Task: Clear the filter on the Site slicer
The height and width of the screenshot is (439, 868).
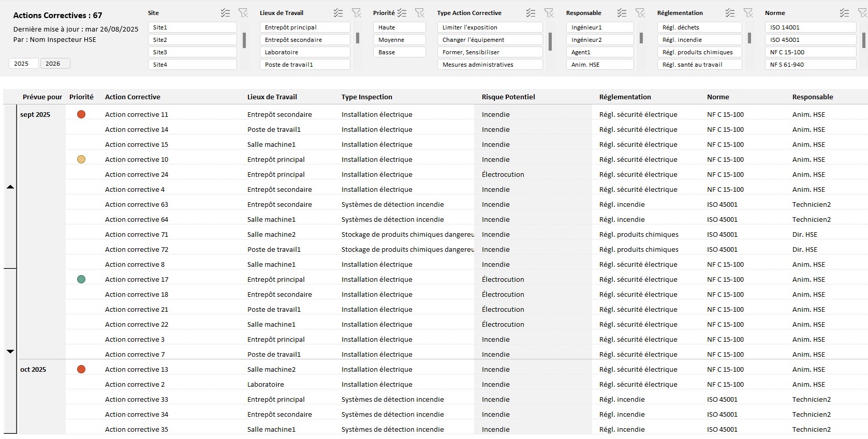Action: pos(243,13)
